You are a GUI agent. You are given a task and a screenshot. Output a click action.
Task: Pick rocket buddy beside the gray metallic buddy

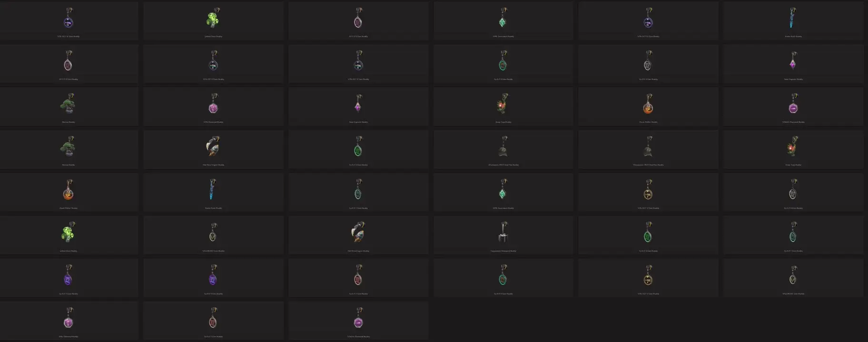coord(358,234)
